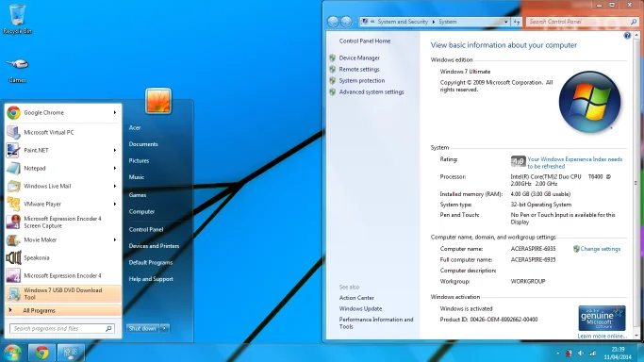The height and width of the screenshot is (362, 644).
Task: Open Pictures from Start menu
Action: (139, 160)
